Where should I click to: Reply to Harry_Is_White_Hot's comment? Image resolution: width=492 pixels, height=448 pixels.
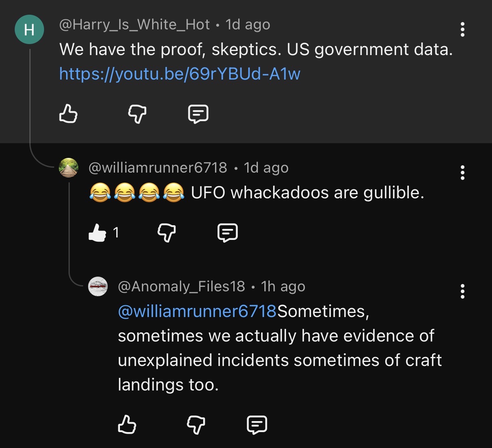click(x=198, y=114)
